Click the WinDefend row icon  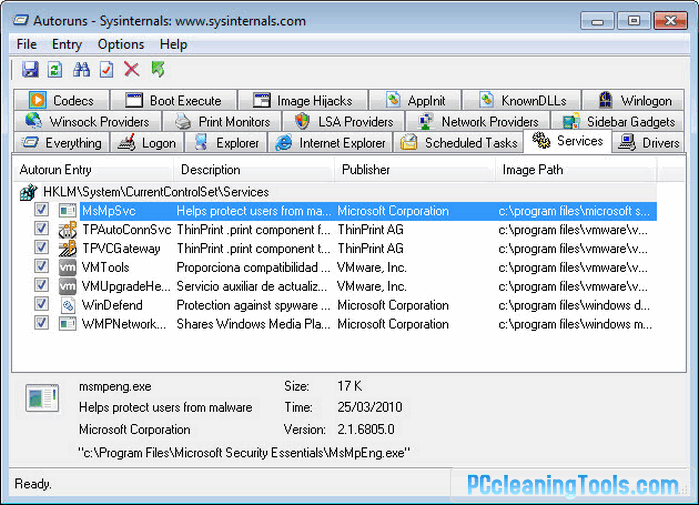[68, 305]
